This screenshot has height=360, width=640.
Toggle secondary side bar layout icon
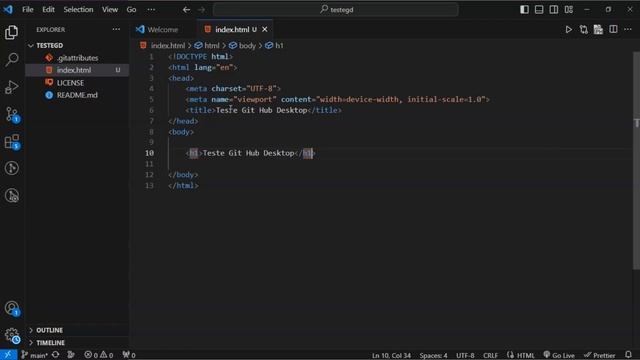(553, 9)
